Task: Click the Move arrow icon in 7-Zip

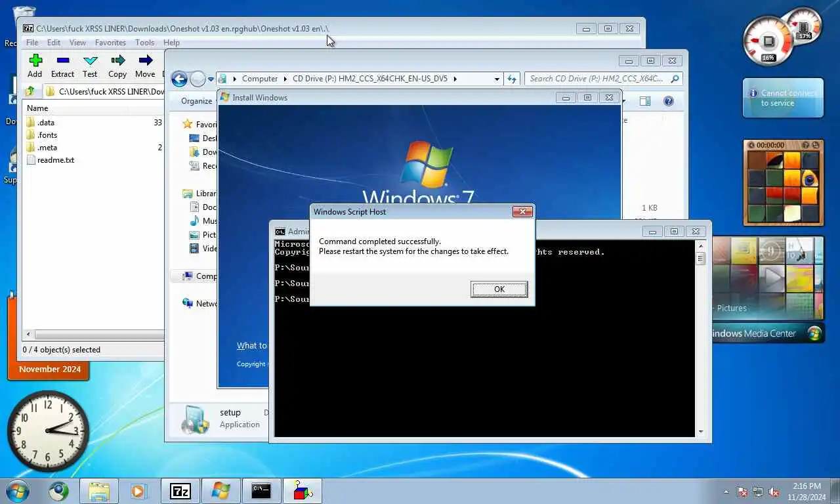Action: 145,60
